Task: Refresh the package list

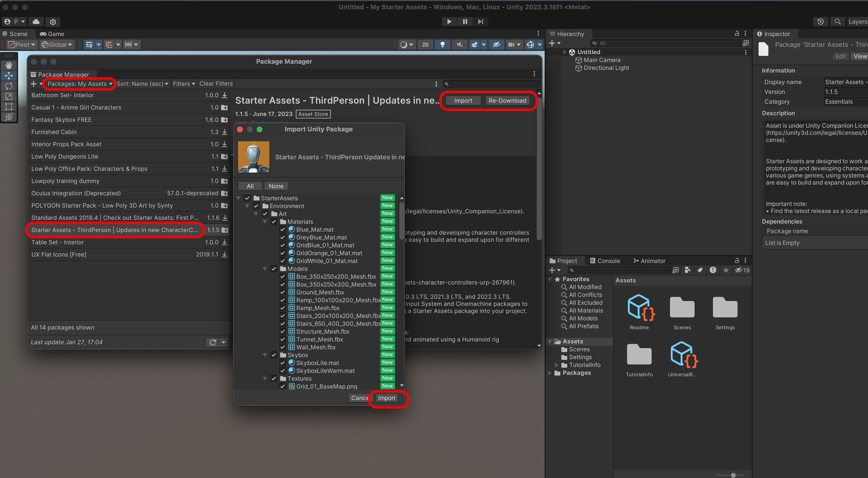Action: pos(213,342)
